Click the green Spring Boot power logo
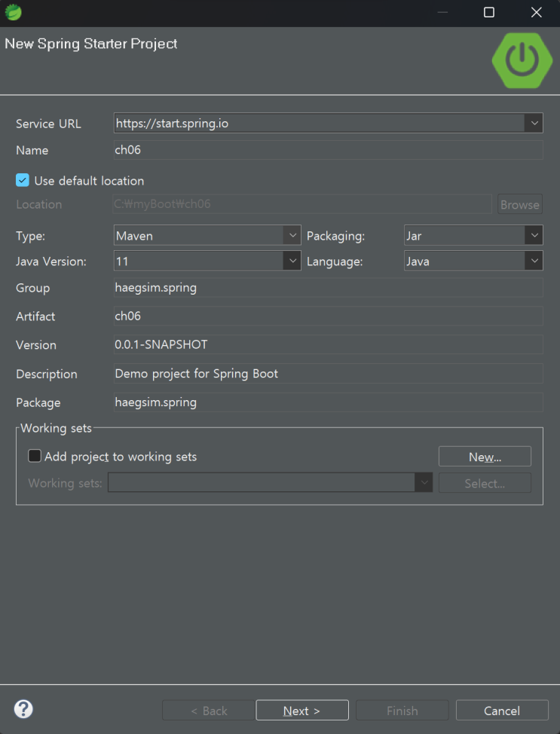The image size is (560, 734). point(522,60)
